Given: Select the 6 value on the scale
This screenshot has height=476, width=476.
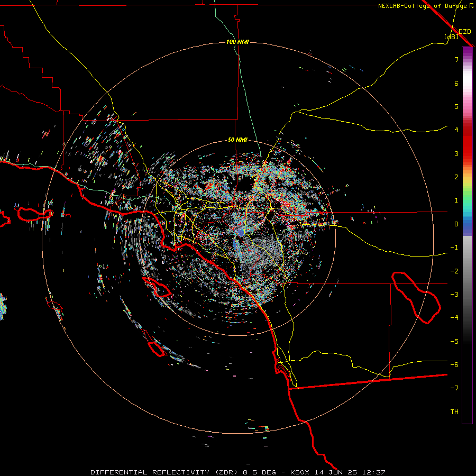Looking at the screenshot, I should pos(456,83).
